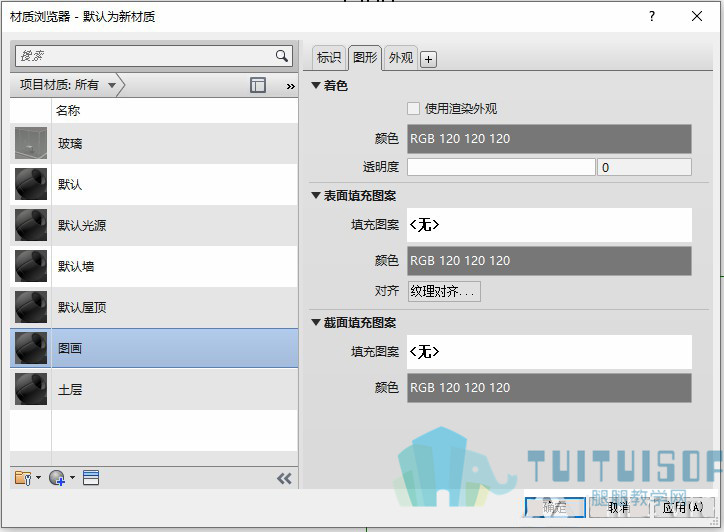Click the 纹理对齐... button
This screenshot has height=532, width=724.
click(444, 291)
